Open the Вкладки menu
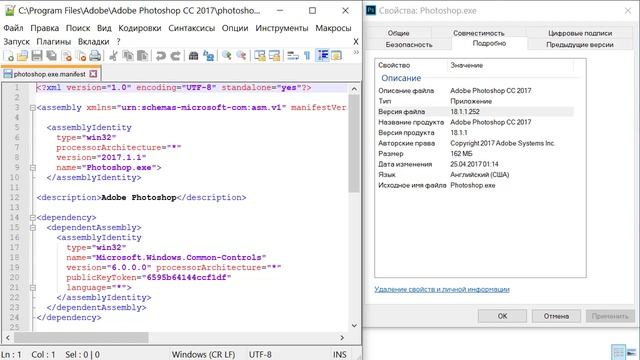This screenshot has width=640, height=360. (x=93, y=42)
